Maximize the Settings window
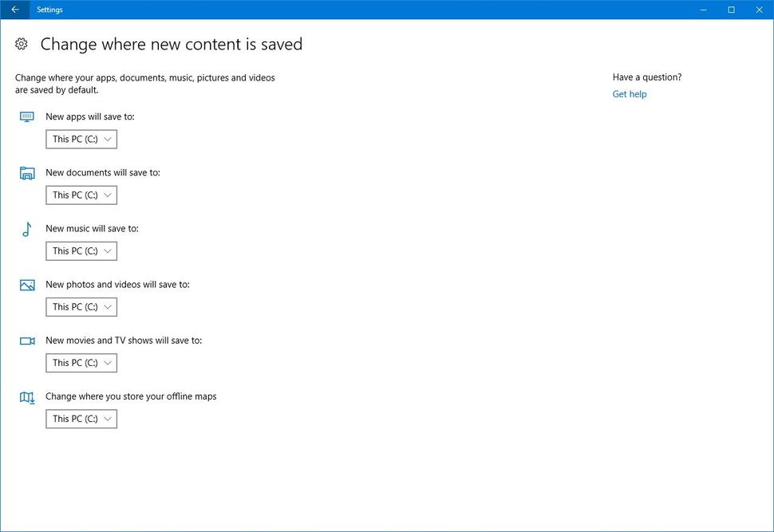Screen dimensions: 774x532 [x=731, y=10]
